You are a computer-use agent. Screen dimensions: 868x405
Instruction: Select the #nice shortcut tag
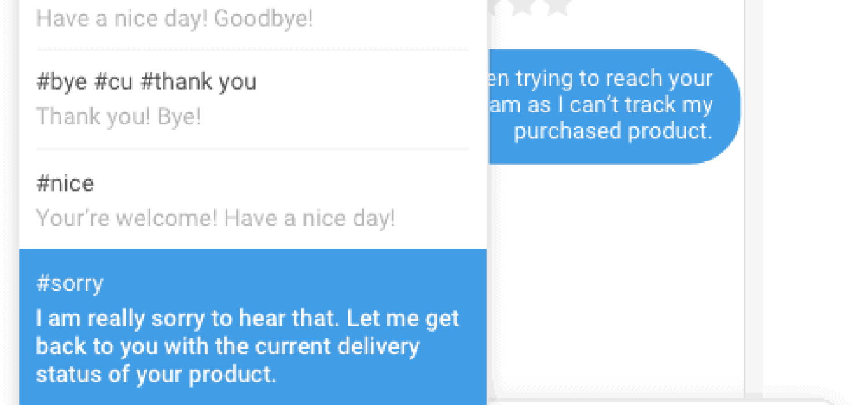coord(65,184)
